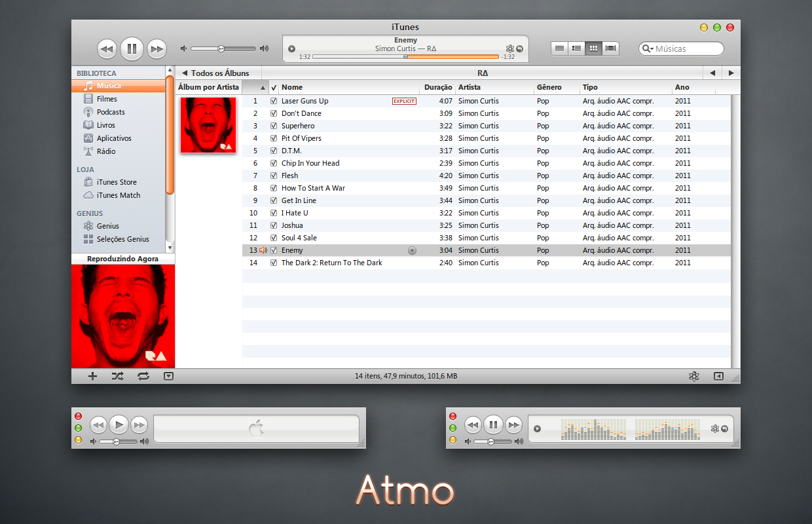The image size is (812, 524).
Task: Open iTunes Match in sidebar
Action: point(118,195)
